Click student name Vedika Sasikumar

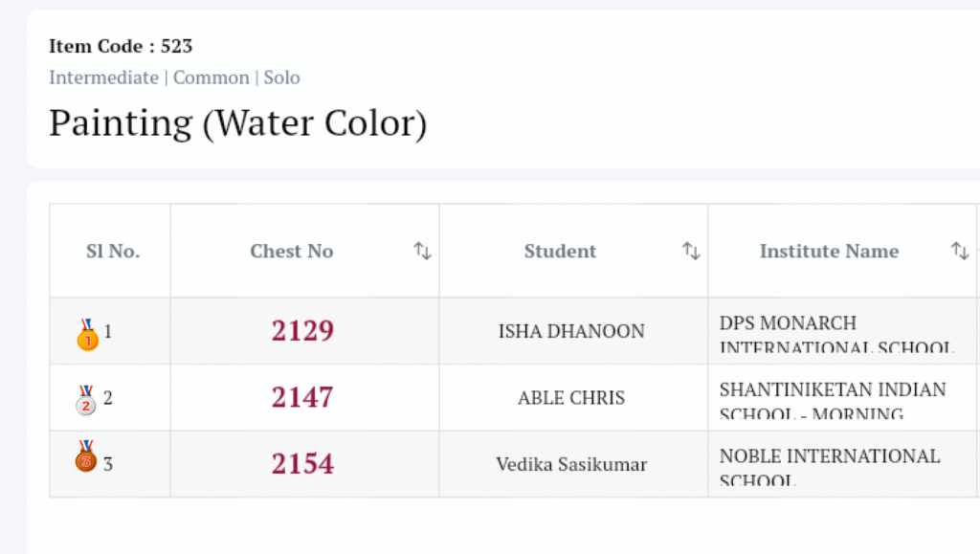click(x=571, y=464)
